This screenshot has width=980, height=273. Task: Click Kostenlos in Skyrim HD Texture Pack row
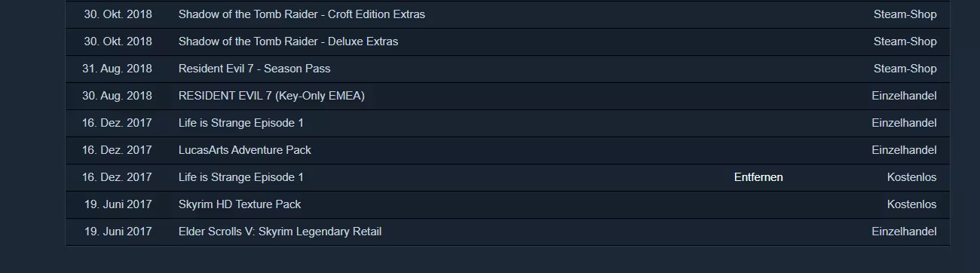point(911,204)
